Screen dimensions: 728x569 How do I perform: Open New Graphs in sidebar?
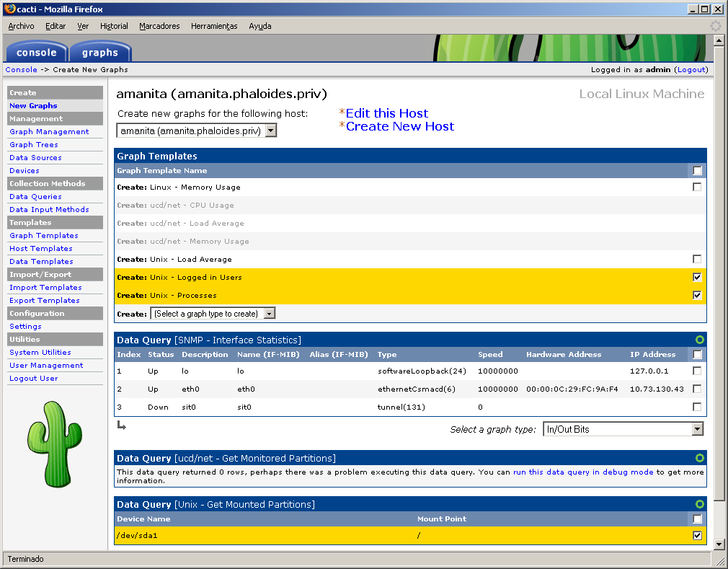(x=33, y=105)
